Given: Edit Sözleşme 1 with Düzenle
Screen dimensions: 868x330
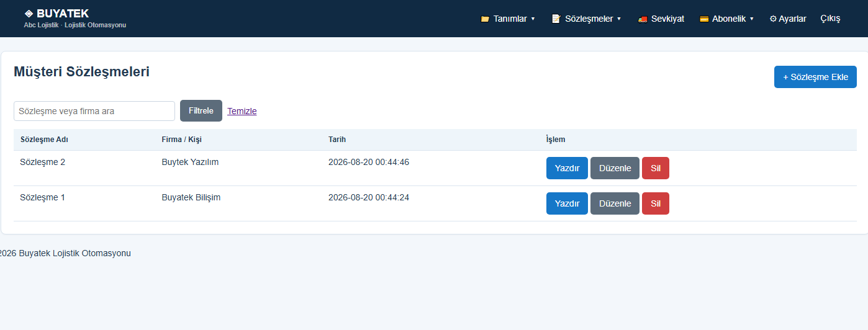Looking at the screenshot, I should tap(615, 203).
